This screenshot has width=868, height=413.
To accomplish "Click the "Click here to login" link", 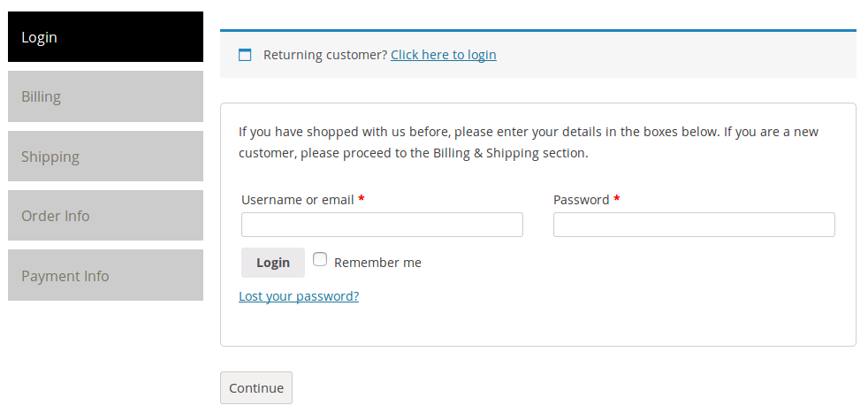I will 443,55.
